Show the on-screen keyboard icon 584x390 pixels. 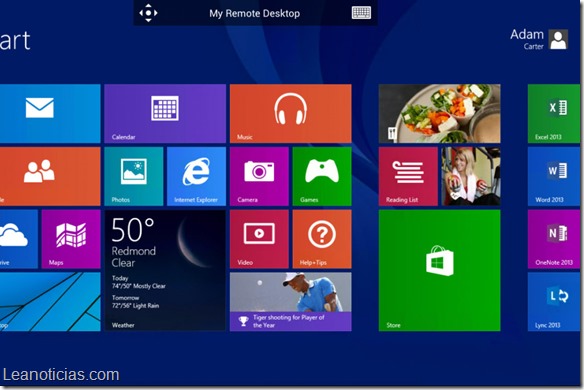click(x=361, y=13)
